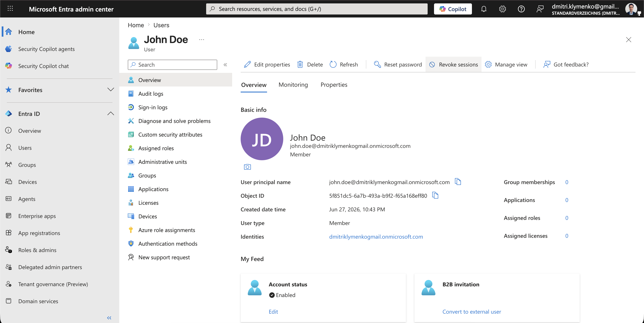Copy the User principal name
This screenshot has width=644, height=323.
click(x=458, y=182)
